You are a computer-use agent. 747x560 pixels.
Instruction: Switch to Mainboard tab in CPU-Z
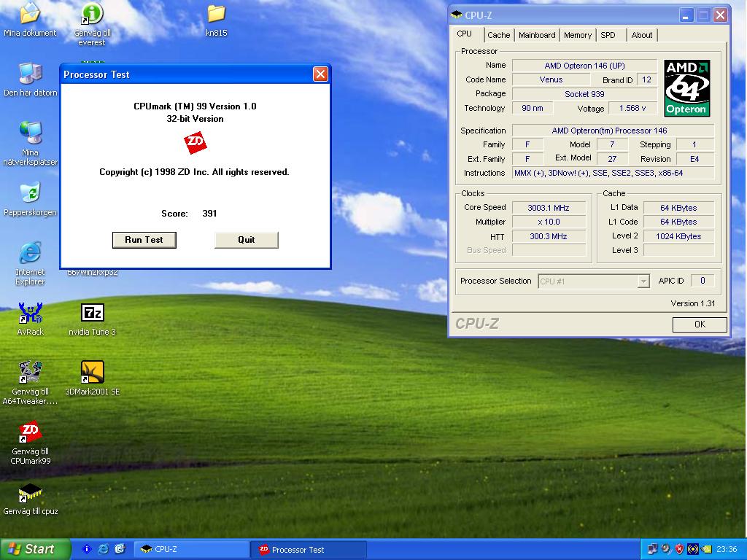click(537, 35)
